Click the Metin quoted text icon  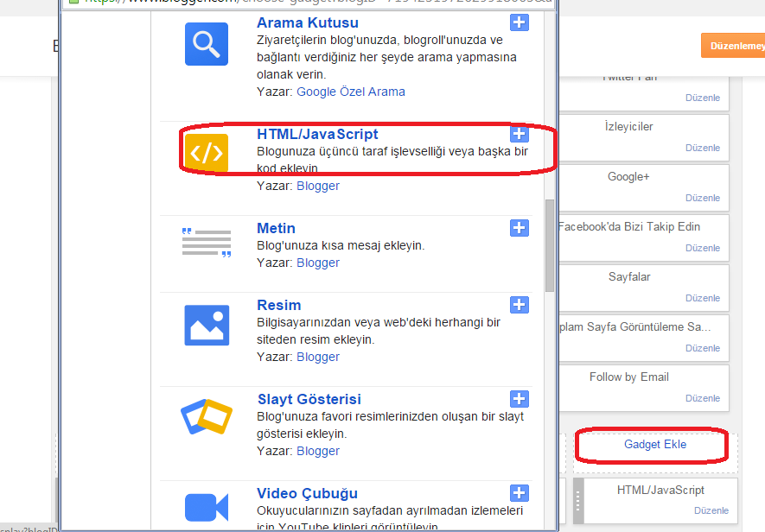[x=207, y=243]
